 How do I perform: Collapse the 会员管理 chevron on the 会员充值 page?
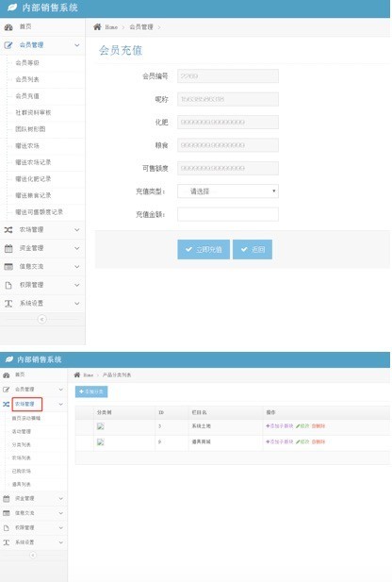point(76,45)
